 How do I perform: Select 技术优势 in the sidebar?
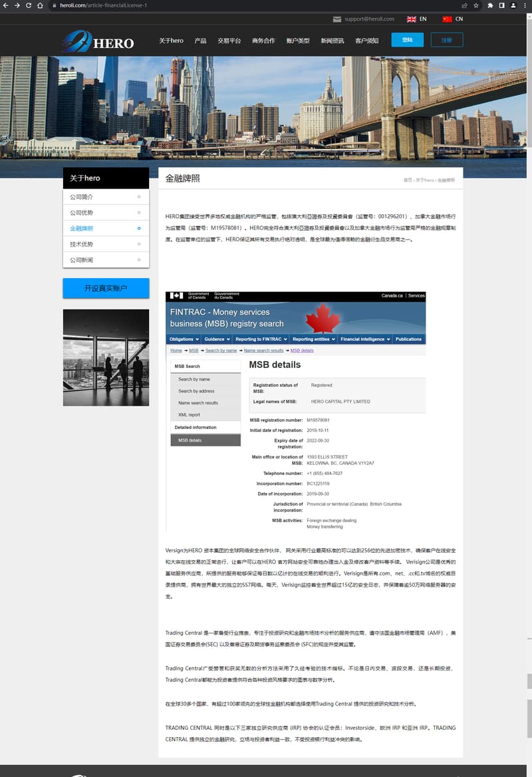(x=106, y=244)
